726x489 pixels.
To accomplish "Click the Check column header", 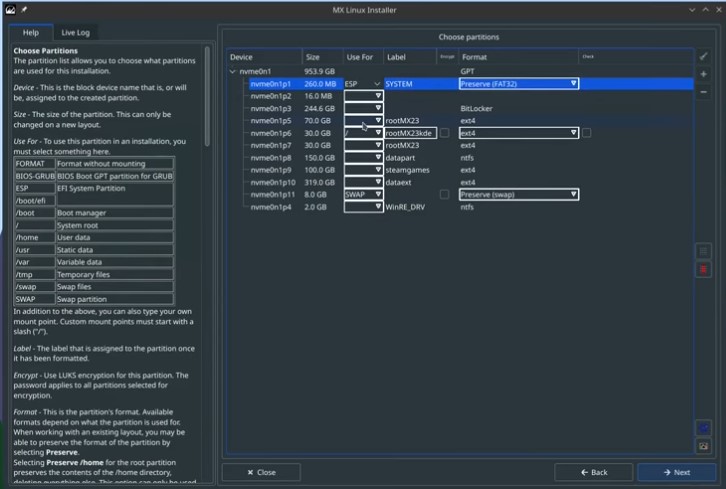I will click(x=588, y=57).
